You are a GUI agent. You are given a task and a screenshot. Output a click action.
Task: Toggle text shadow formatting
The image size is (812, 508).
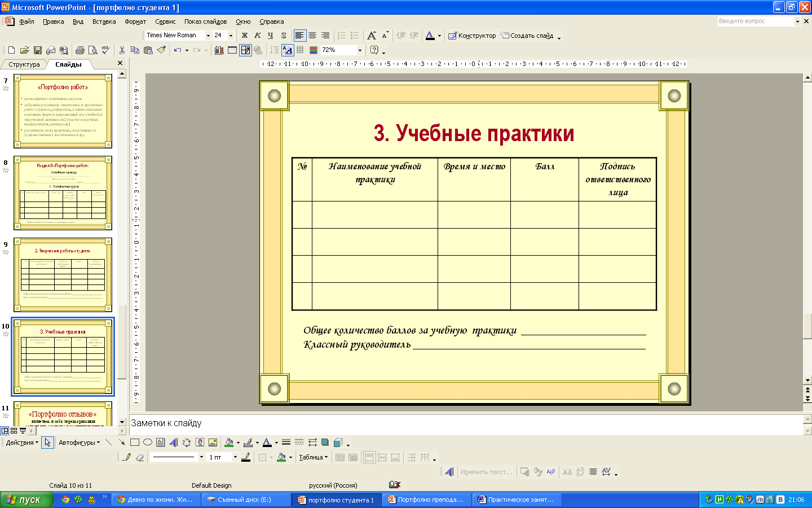284,36
